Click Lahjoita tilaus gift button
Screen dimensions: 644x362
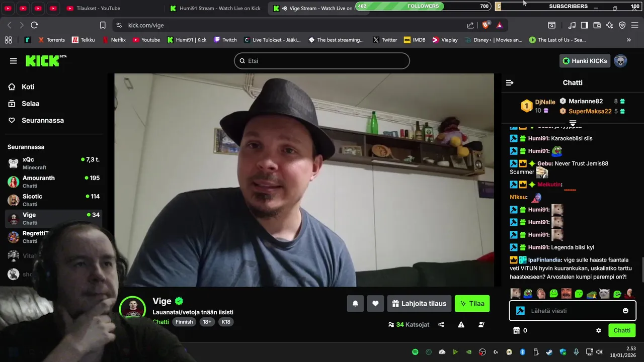tap(419, 303)
